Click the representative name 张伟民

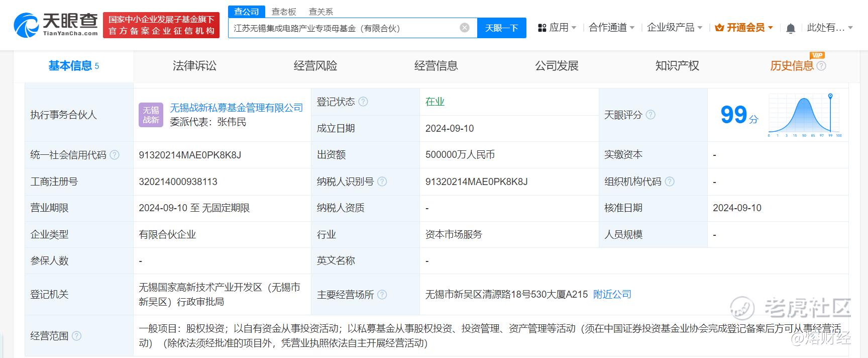pos(232,122)
